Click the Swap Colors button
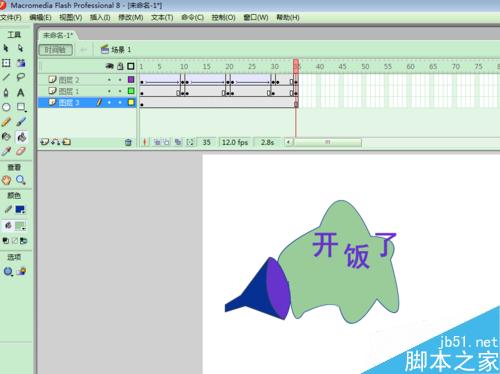 [x=23, y=241]
